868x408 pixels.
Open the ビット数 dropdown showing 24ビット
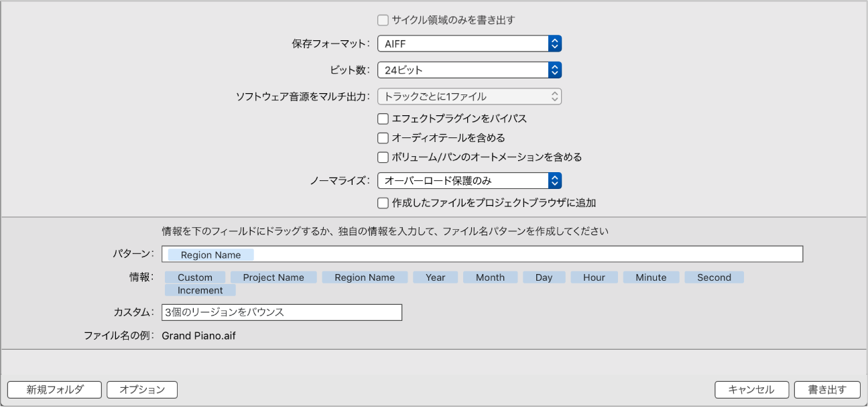469,70
